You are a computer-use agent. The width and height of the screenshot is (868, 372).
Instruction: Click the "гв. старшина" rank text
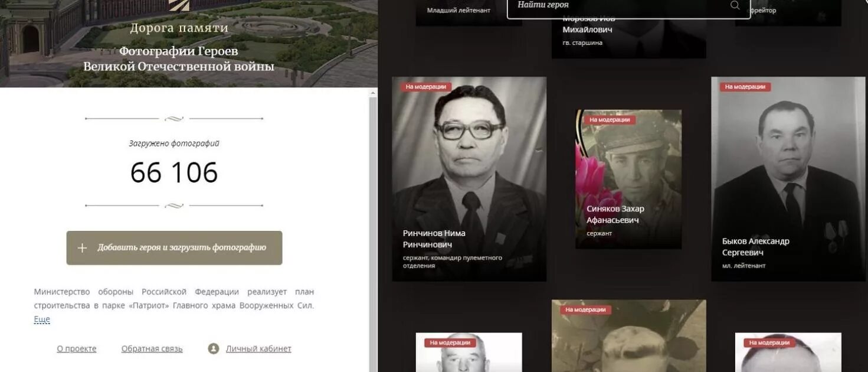tap(582, 43)
